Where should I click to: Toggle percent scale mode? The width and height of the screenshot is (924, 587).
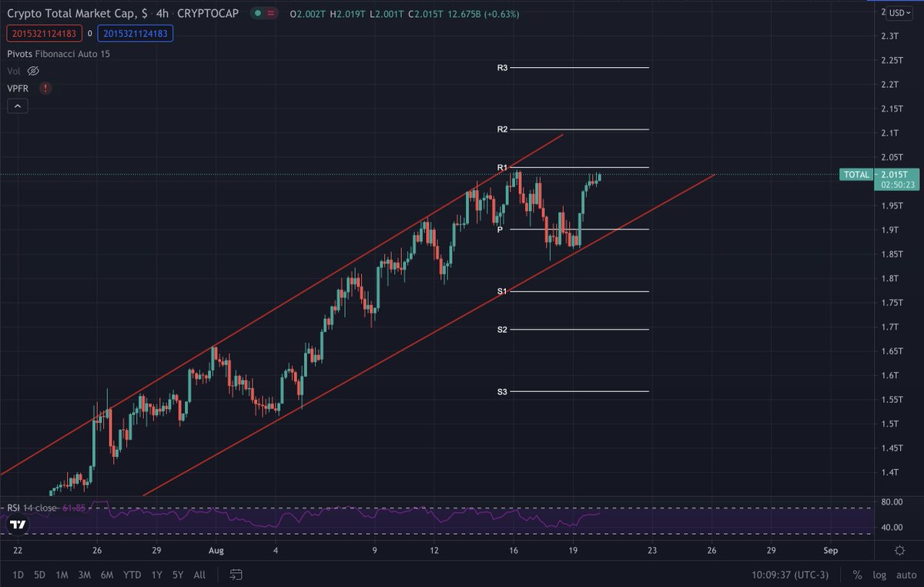click(857, 575)
